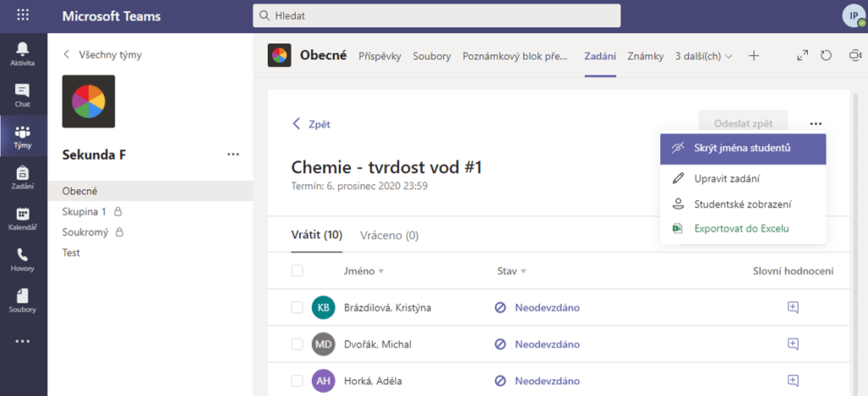The image size is (868, 396).
Task: Open Chat in the left sidebar
Action: click(23, 94)
